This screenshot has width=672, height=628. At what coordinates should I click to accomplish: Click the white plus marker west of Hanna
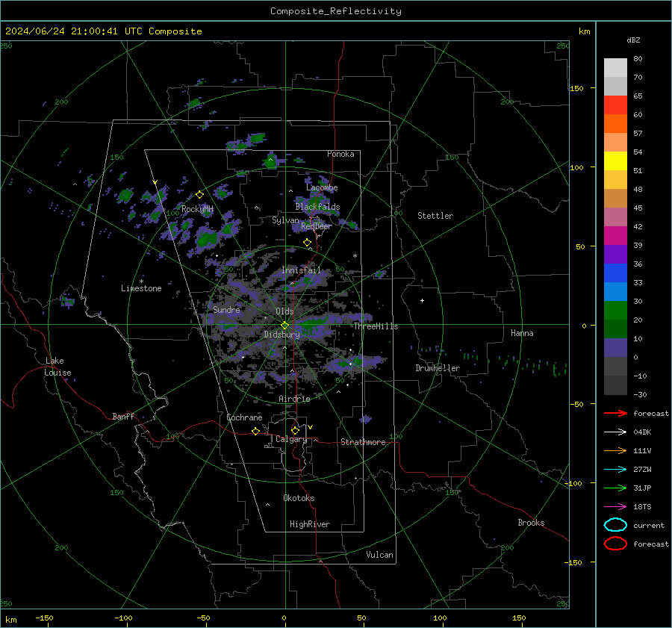(x=422, y=300)
